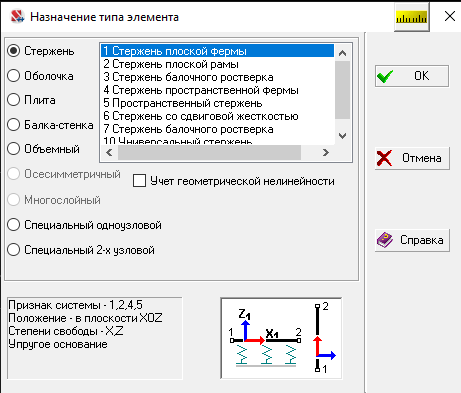Click the horizontal scroll left arrow
Screen dimensions: 461x393
[x=109, y=152]
